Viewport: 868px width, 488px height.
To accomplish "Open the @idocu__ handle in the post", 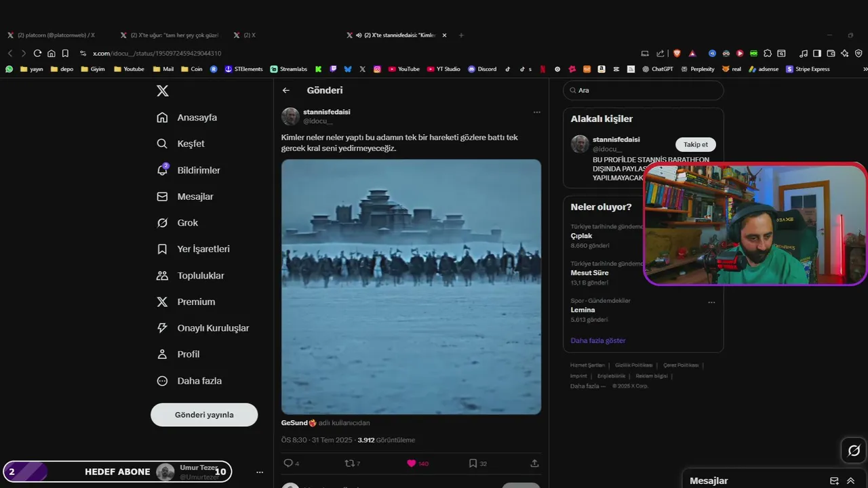I will coord(318,121).
